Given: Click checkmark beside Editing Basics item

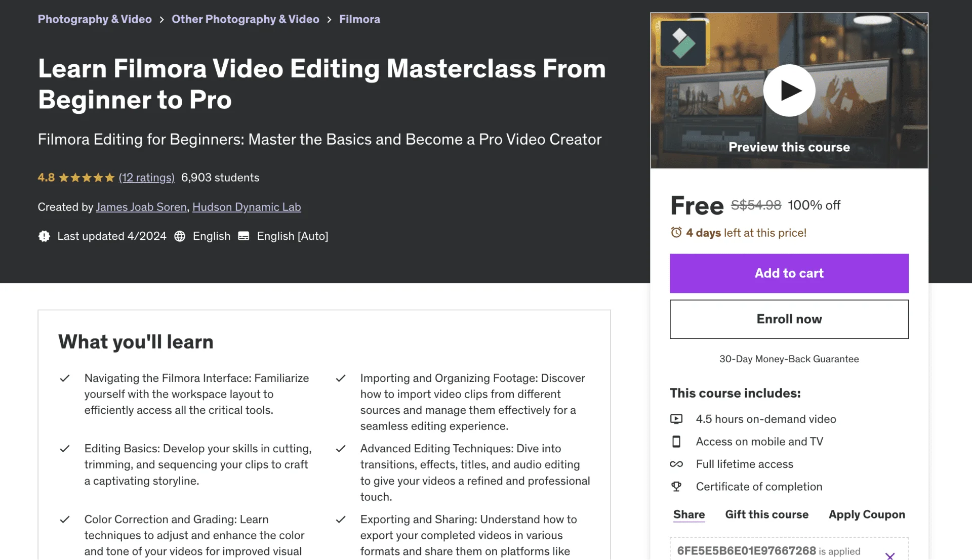Looking at the screenshot, I should pyautogui.click(x=65, y=449).
